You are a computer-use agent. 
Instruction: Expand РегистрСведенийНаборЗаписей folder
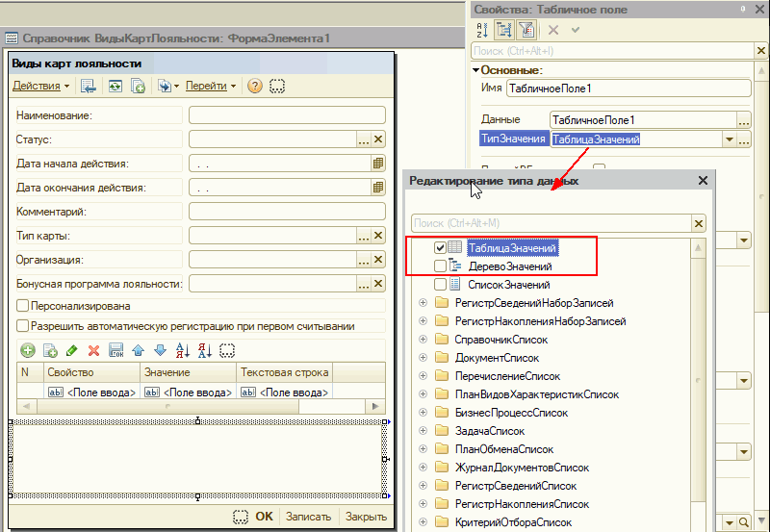click(x=423, y=303)
